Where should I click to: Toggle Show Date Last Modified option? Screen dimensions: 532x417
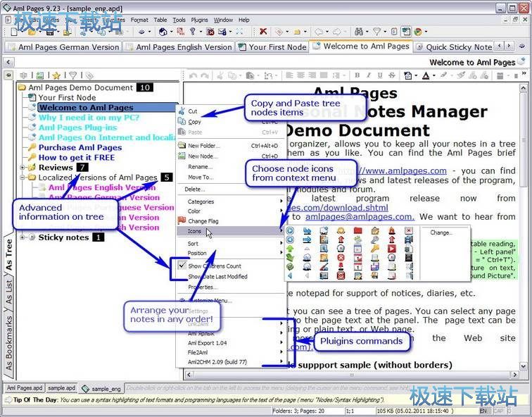[217, 277]
